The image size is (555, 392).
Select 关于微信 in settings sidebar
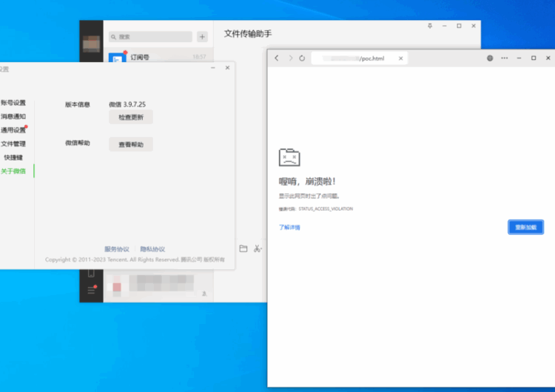[13, 172]
